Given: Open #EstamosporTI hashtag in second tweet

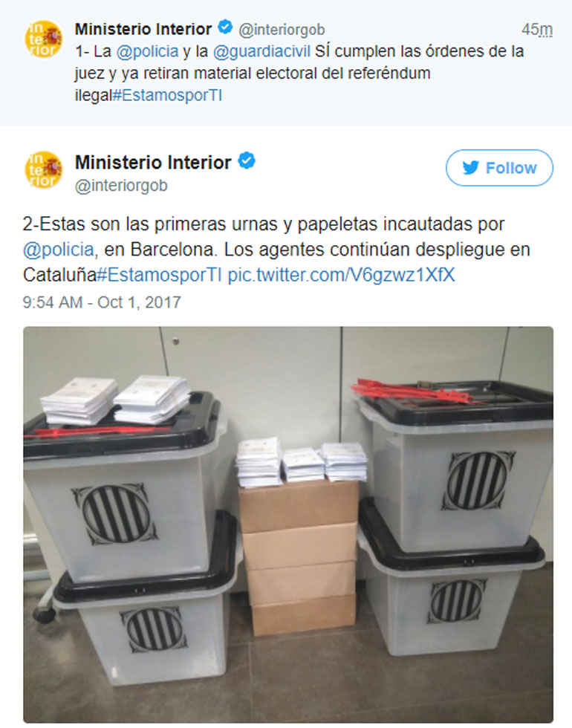Looking at the screenshot, I should click(x=160, y=275).
